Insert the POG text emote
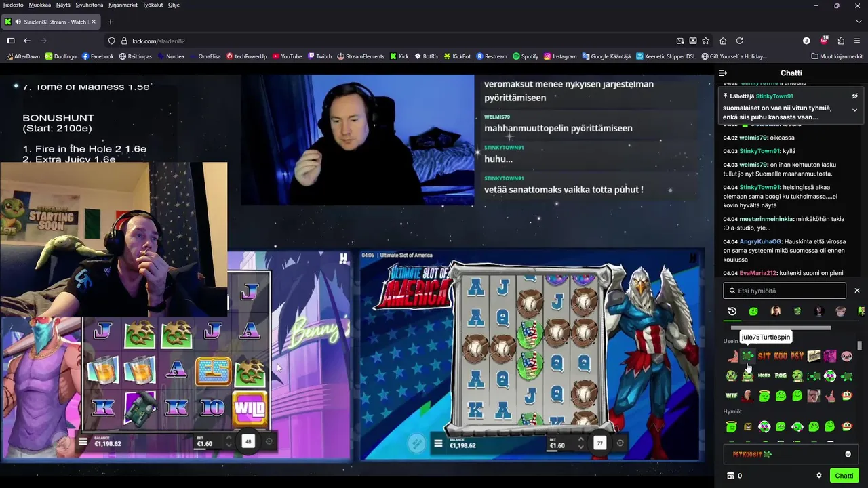 tap(781, 375)
